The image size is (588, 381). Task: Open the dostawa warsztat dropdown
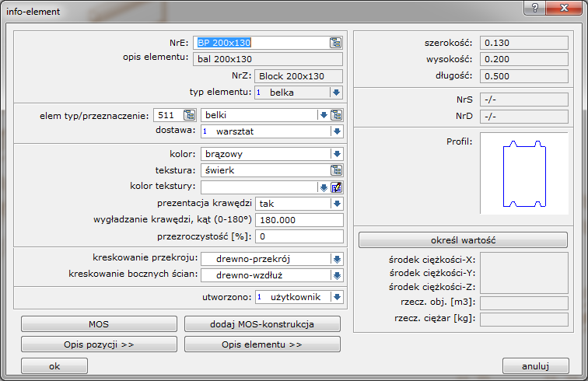pyautogui.click(x=336, y=131)
